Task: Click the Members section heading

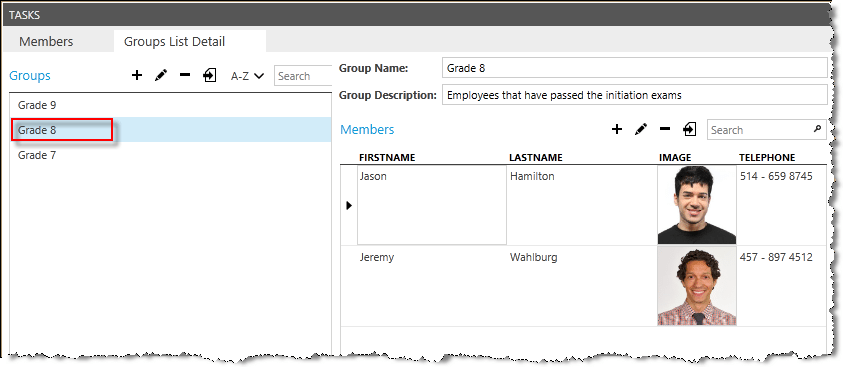Action: click(367, 129)
